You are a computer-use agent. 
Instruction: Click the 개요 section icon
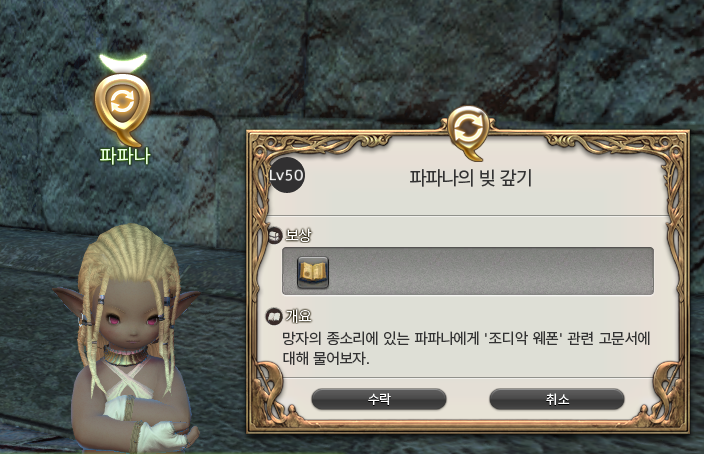pyautogui.click(x=273, y=317)
